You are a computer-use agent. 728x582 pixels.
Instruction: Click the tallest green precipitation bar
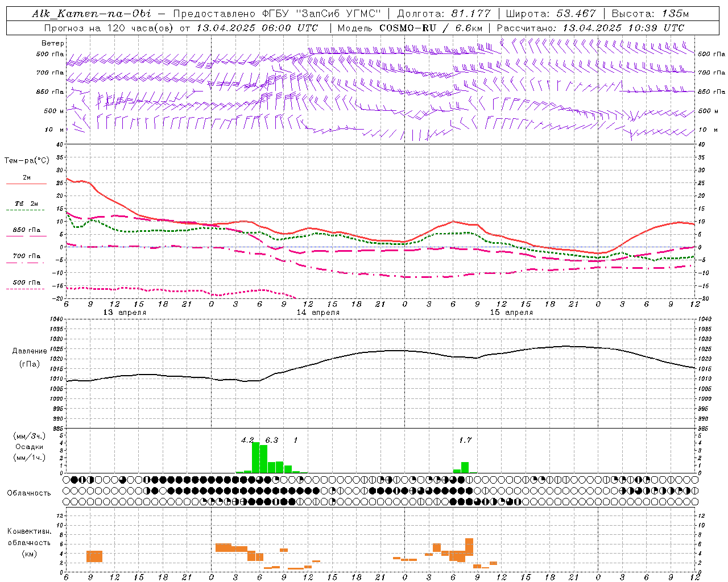click(x=256, y=458)
